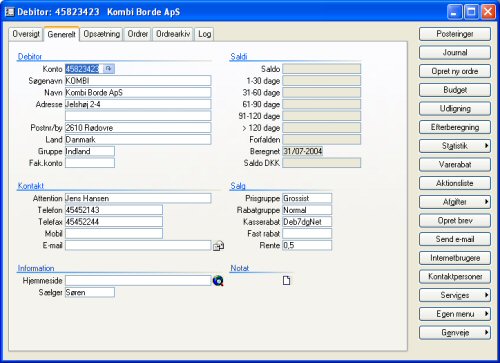Click the Telefon field 45452143
Viewport: 500px width, 363px height.
114,210
